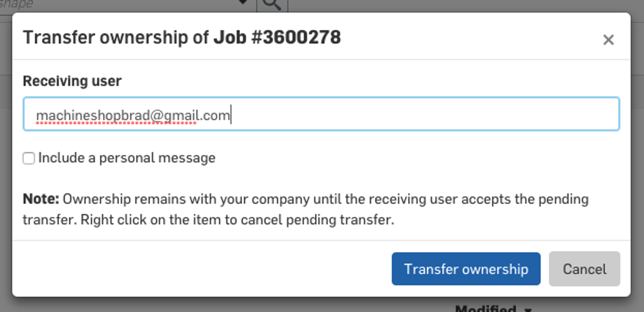Screen dimensions: 644x312
Task: Click the bold Note: text
Action: [x=41, y=199]
